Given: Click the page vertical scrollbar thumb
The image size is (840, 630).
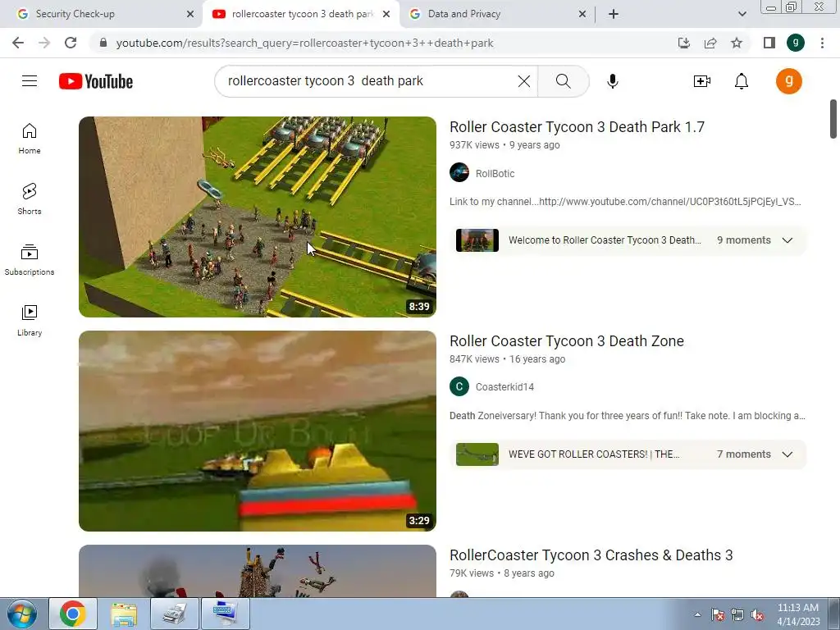Looking at the screenshot, I should 833,119.
